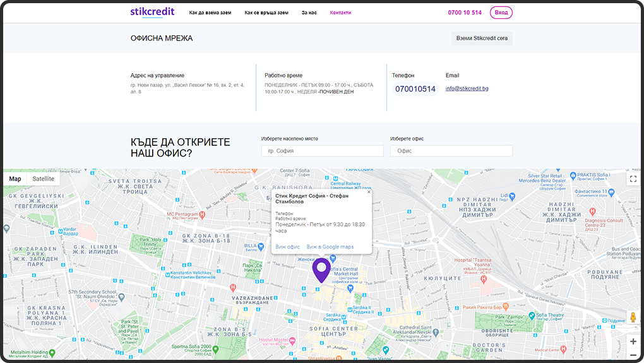Click BILLA store marker
Screen dimensions: 644x363
pos(261,246)
